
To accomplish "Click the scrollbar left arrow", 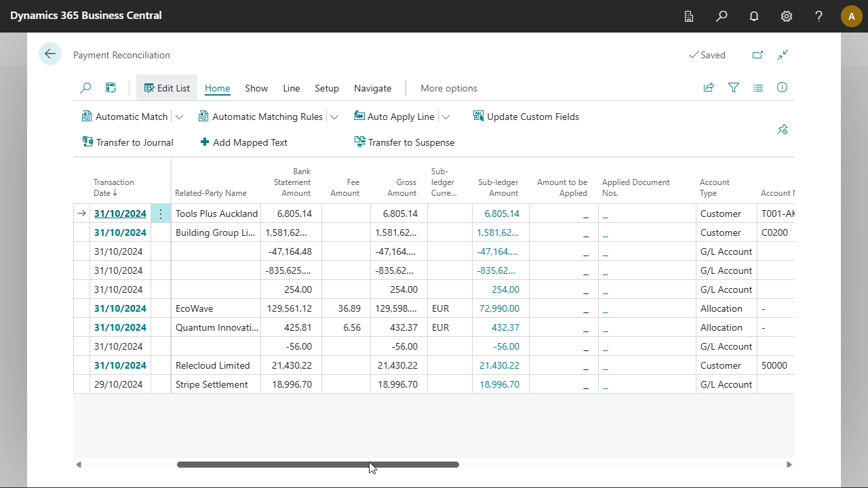I will [x=79, y=465].
